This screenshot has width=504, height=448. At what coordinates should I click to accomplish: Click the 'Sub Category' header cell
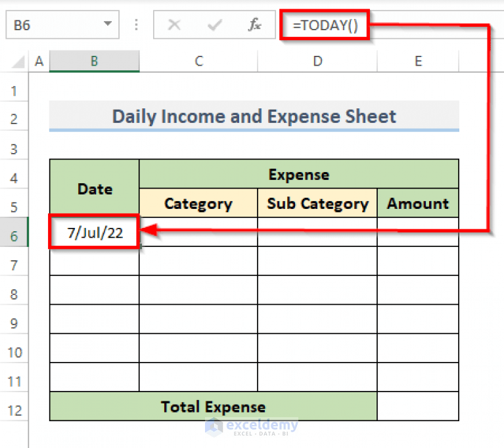click(317, 203)
